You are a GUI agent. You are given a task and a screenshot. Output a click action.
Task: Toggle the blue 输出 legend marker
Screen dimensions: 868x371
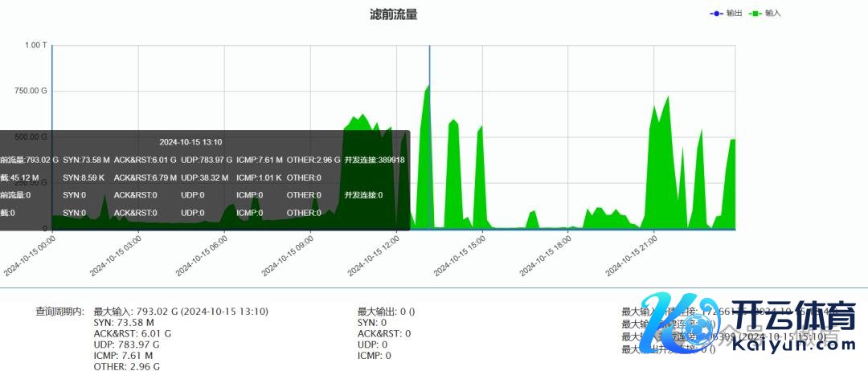[x=716, y=14]
